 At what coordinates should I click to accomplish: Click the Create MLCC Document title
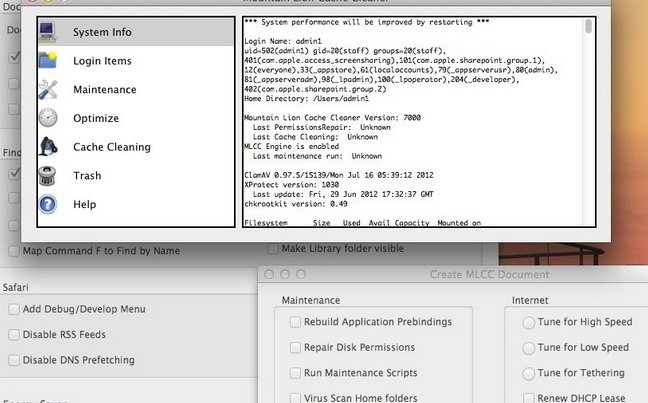click(489, 274)
